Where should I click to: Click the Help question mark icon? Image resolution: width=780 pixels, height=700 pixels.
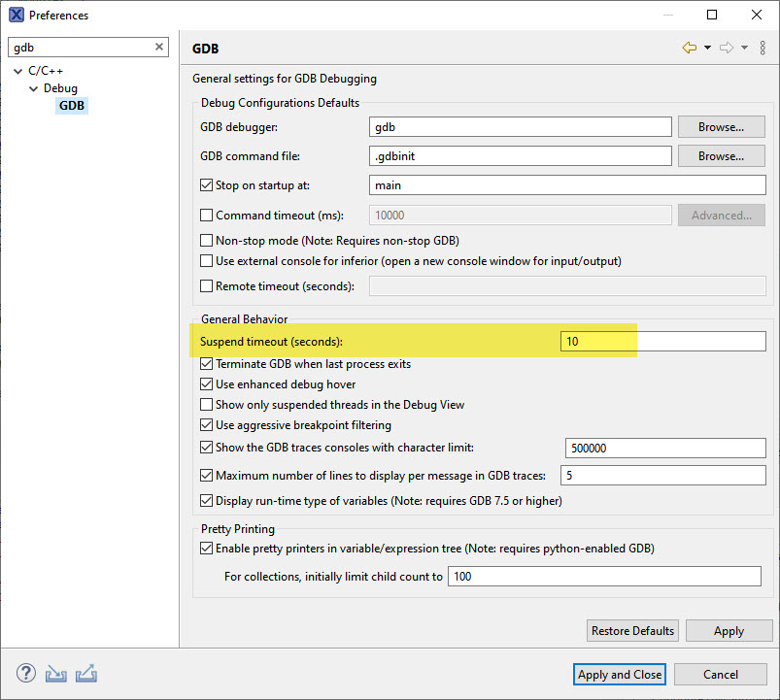[26, 674]
